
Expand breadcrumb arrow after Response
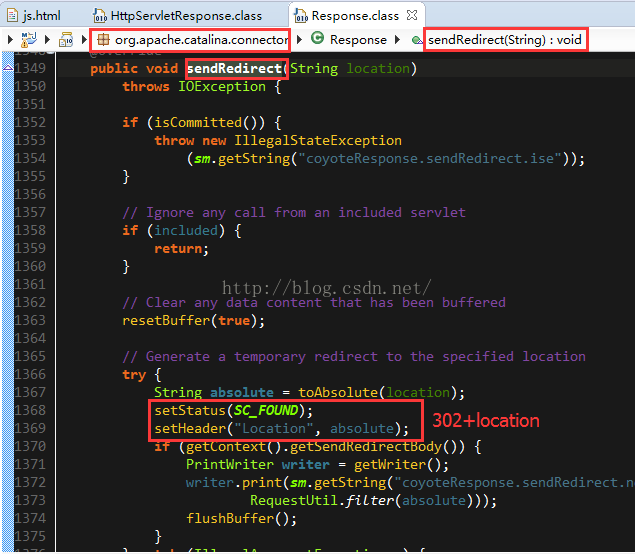pos(397,39)
